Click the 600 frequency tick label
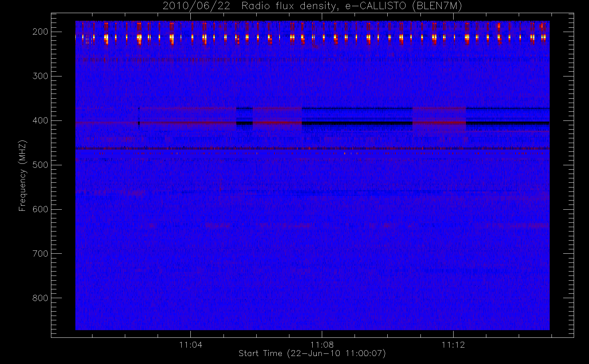This screenshot has width=589, height=364. pos(40,209)
